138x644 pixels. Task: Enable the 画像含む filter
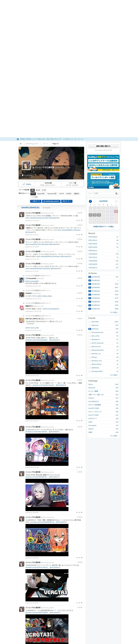pyautogui.click(x=77, y=194)
